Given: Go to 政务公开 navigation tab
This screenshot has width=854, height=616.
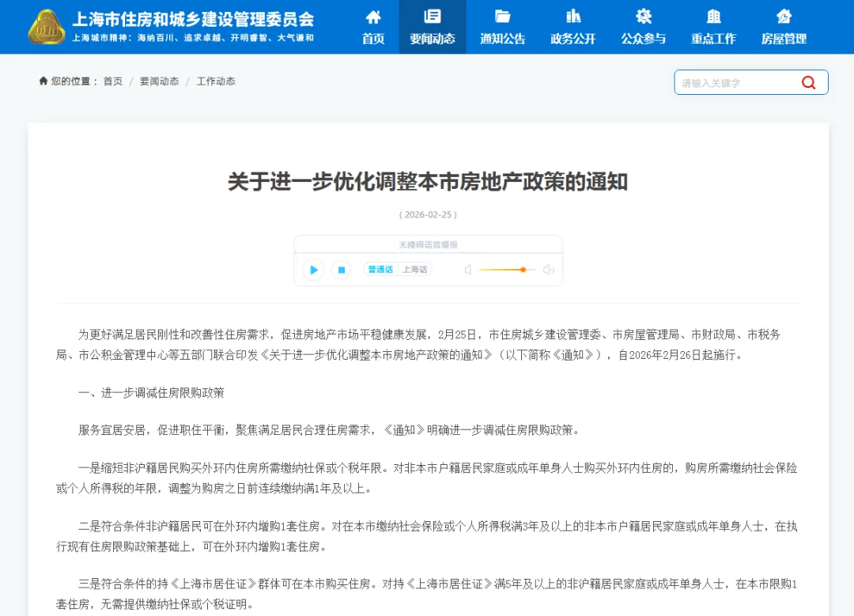Looking at the screenshot, I should point(572,27).
